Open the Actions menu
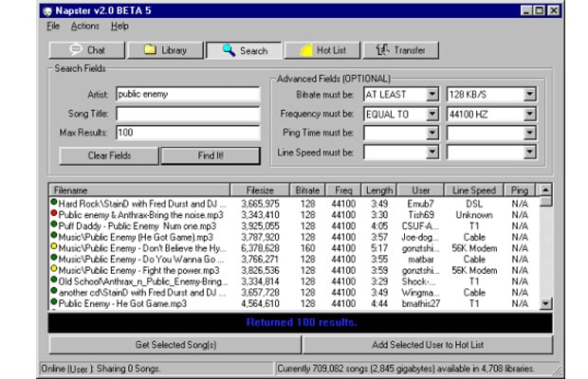 (85, 27)
